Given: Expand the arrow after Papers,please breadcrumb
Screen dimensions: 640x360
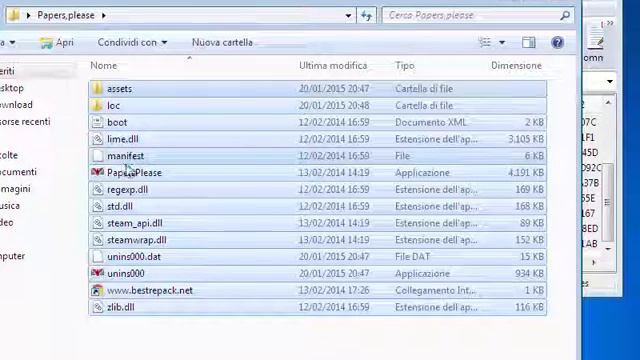Looking at the screenshot, I should 104,16.
